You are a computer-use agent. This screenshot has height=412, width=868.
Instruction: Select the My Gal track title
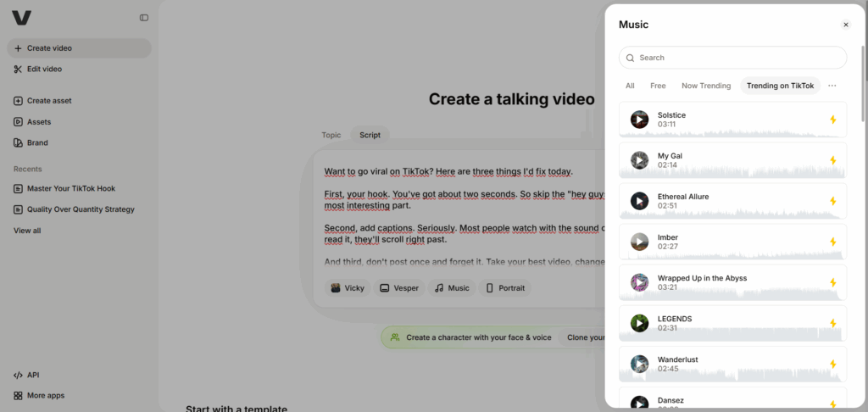(670, 156)
